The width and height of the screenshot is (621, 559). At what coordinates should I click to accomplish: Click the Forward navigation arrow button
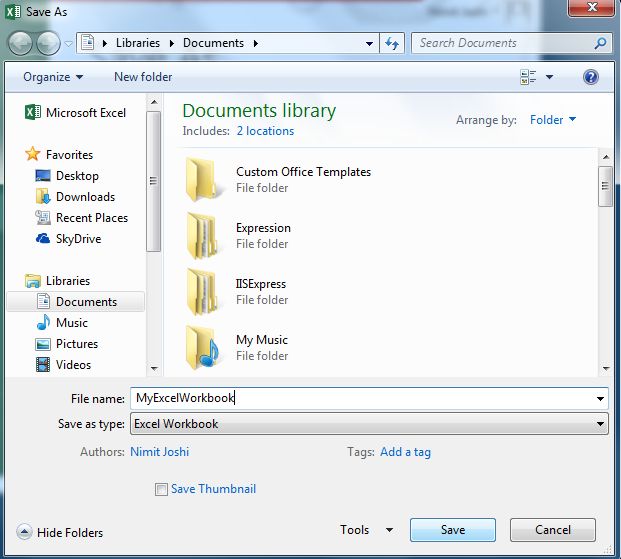coord(48,43)
